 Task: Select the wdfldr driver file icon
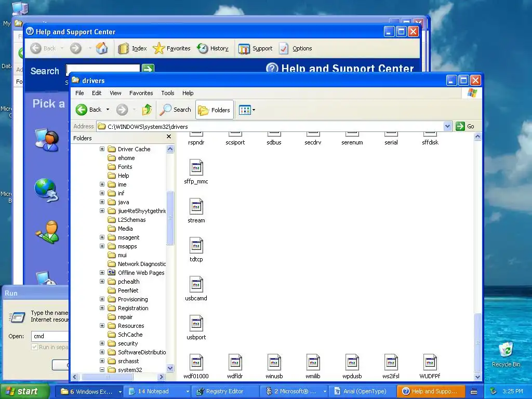tap(235, 363)
